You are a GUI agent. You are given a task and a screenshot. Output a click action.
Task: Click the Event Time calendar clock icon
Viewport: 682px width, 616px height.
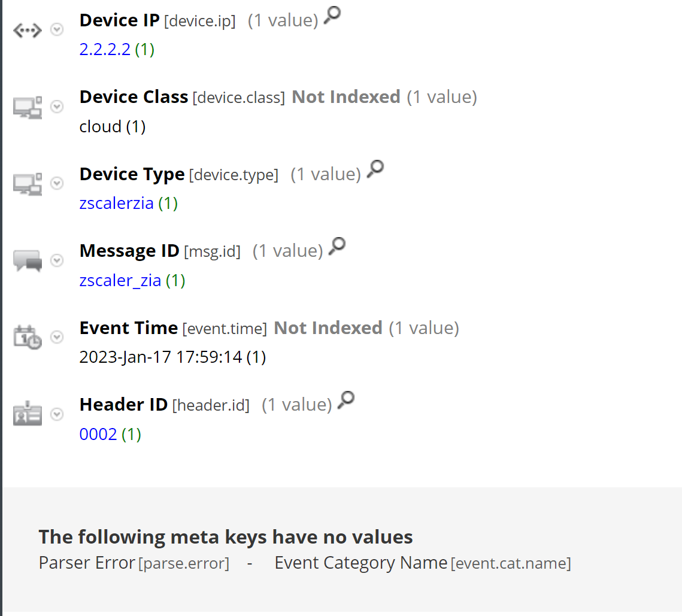pyautogui.click(x=28, y=337)
